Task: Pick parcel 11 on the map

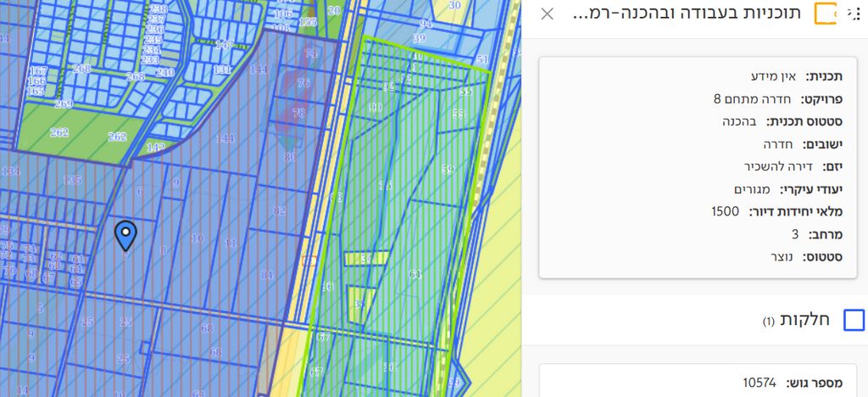Action: tap(230, 243)
